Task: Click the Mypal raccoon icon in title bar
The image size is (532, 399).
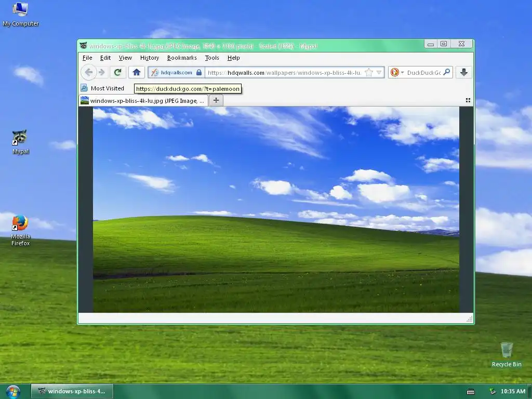Action: point(84,46)
